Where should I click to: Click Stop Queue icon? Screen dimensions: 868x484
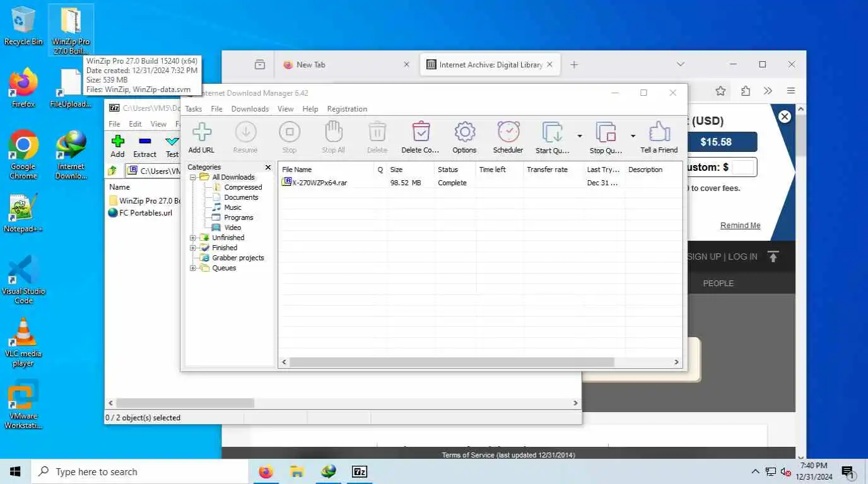pyautogui.click(x=606, y=137)
